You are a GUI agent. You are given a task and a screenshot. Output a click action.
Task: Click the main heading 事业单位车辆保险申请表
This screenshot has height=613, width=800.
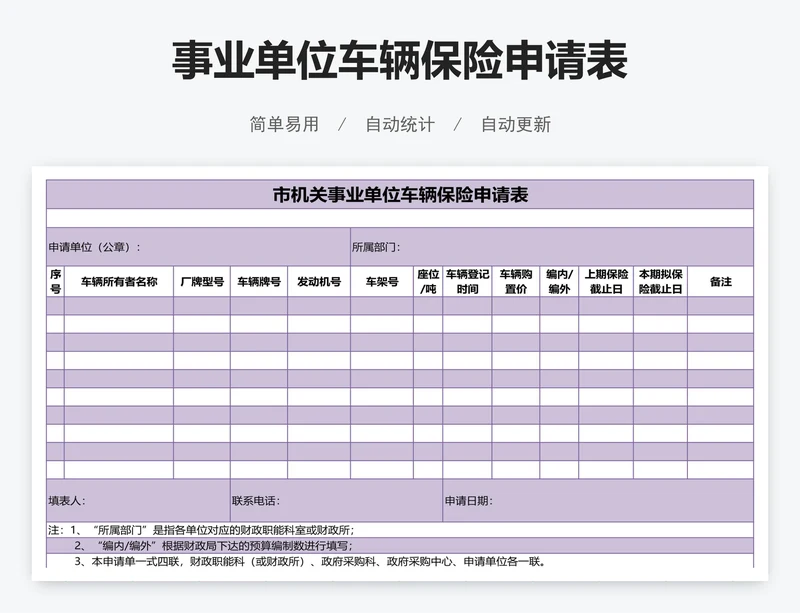point(399,61)
